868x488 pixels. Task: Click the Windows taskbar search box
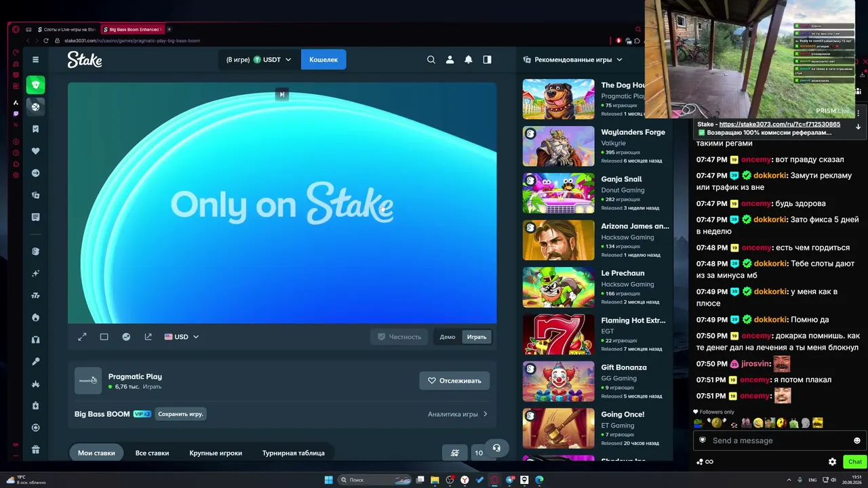pyautogui.click(x=374, y=480)
